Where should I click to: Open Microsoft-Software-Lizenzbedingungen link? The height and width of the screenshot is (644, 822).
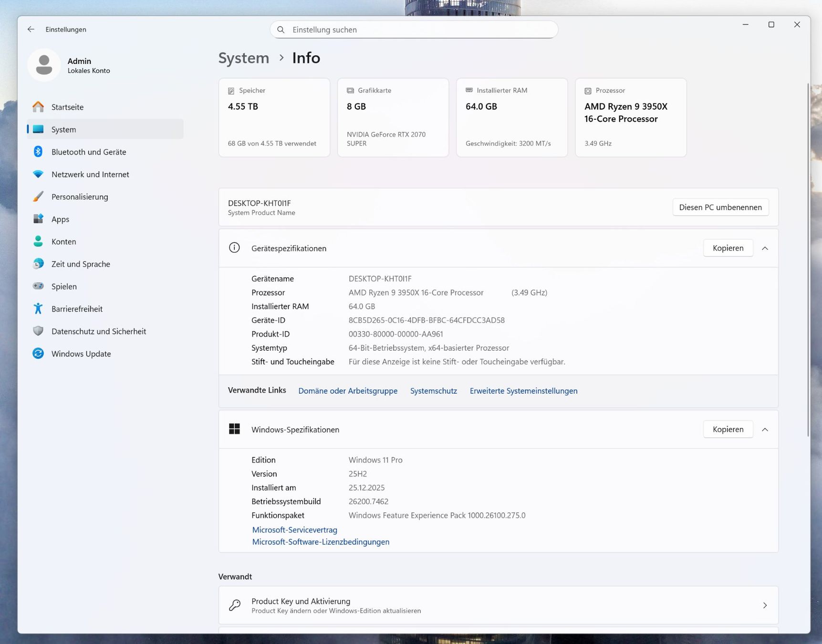click(x=321, y=542)
